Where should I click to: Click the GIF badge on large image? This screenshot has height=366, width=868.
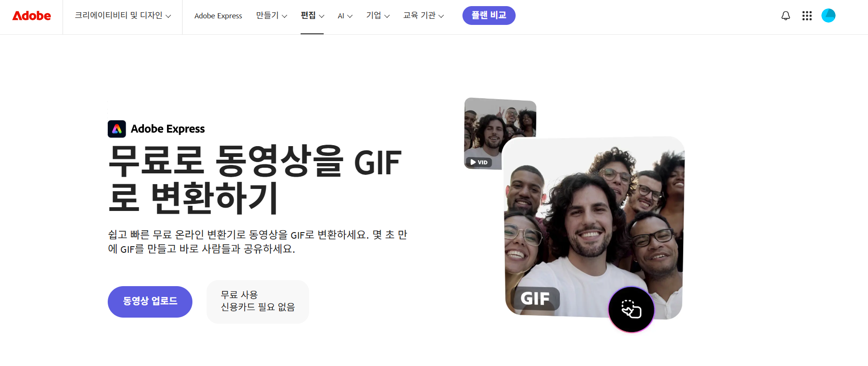535,298
